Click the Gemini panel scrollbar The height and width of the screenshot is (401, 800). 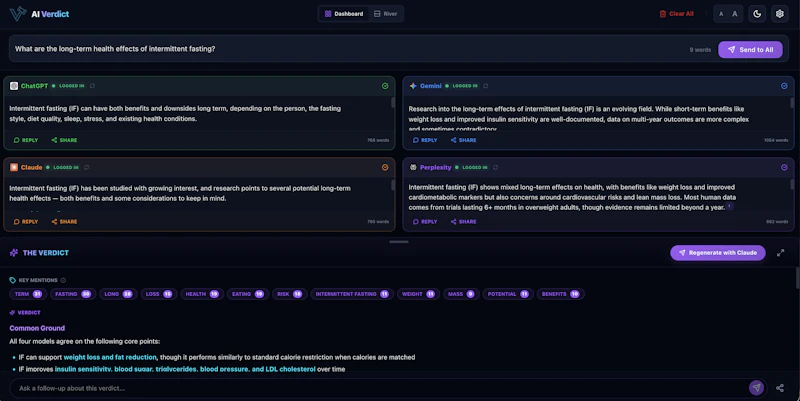[792, 103]
